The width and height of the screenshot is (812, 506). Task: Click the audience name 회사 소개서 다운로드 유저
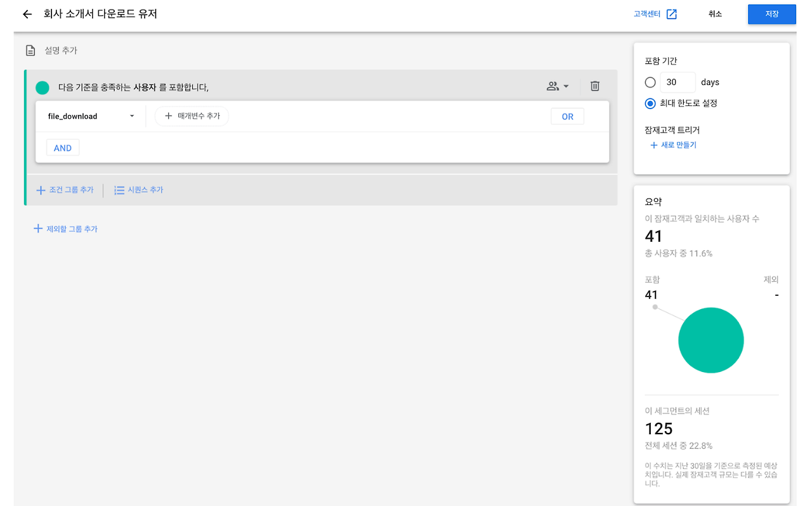pos(100,13)
